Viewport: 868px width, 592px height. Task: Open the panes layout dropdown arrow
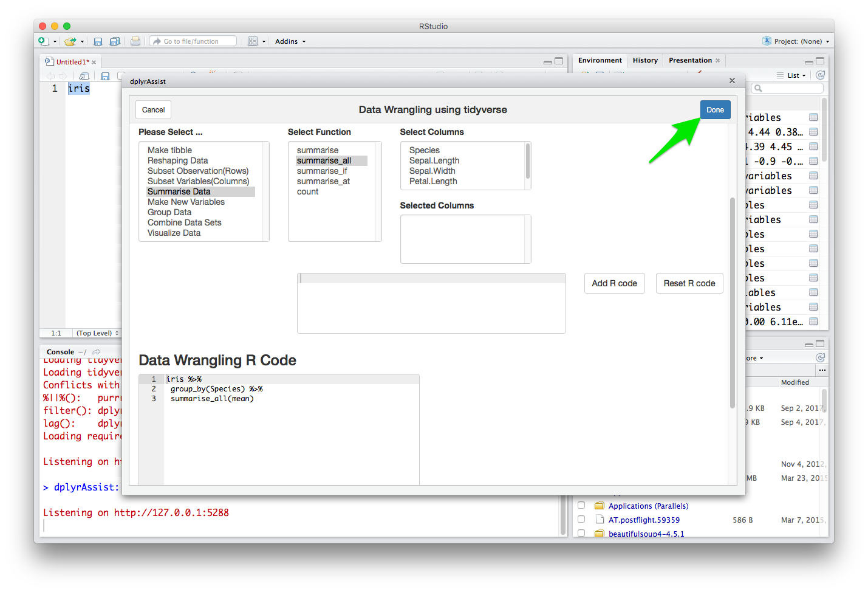264,42
